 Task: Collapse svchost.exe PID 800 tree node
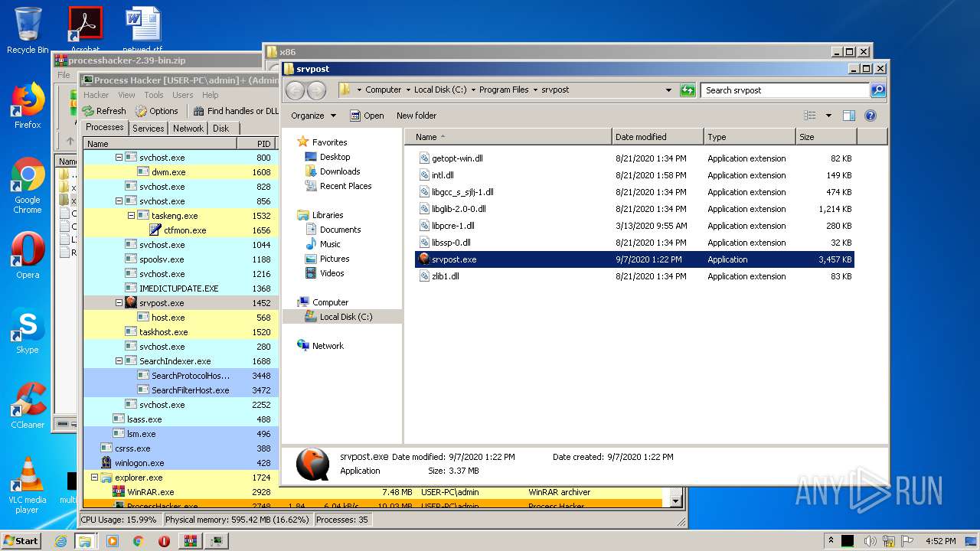[x=119, y=158]
